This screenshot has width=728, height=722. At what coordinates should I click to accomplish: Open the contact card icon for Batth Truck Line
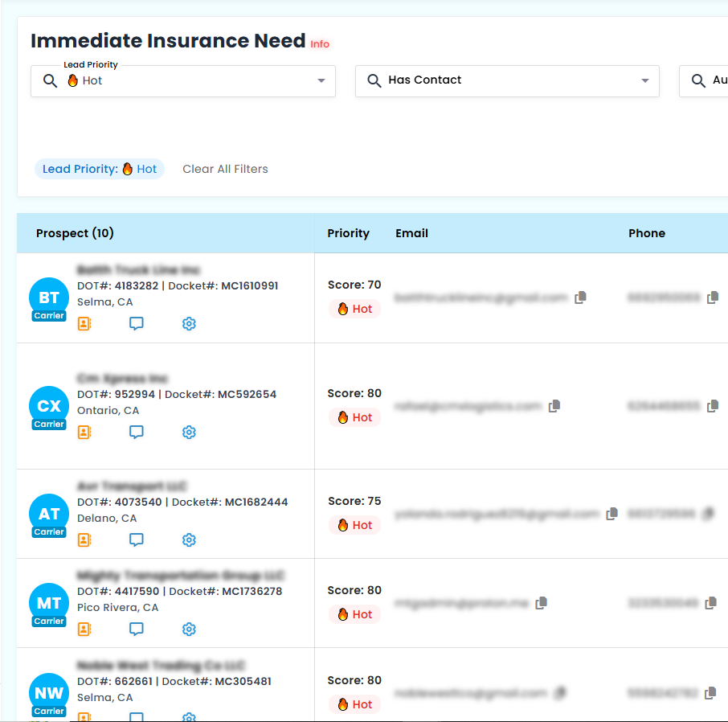[84, 323]
